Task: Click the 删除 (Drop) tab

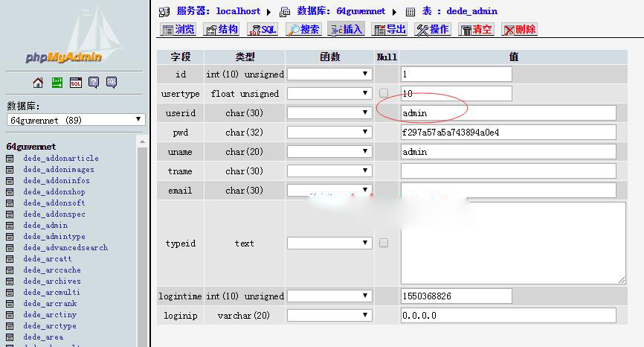Action: click(x=519, y=30)
